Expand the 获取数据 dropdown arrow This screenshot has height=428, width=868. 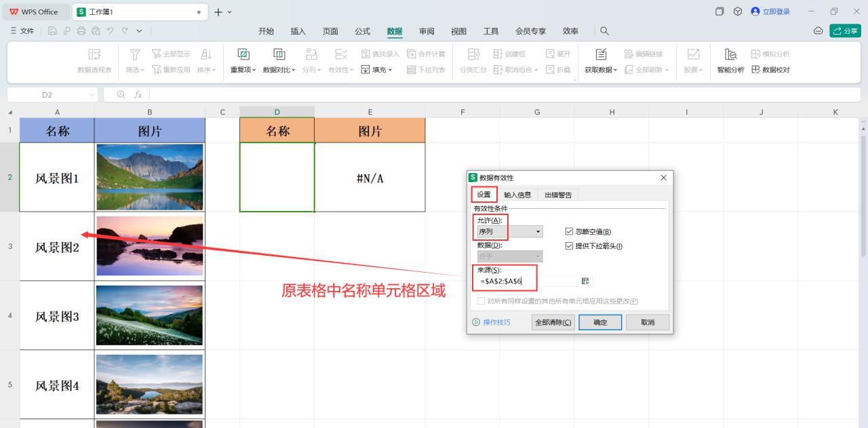click(615, 70)
